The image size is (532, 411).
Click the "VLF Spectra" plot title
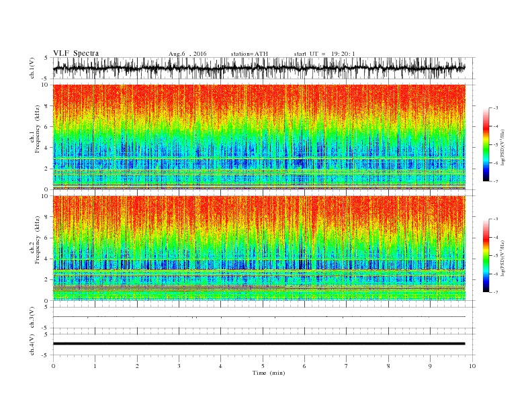coord(76,53)
